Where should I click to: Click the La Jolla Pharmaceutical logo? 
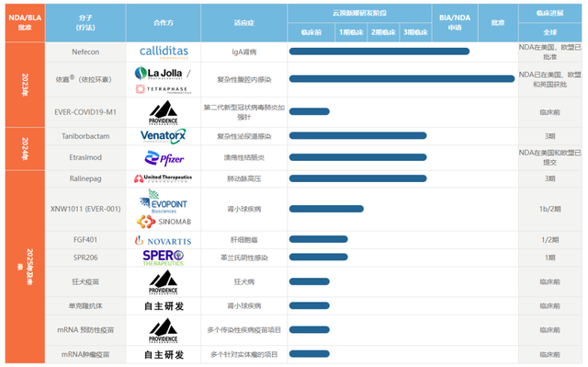click(x=158, y=74)
